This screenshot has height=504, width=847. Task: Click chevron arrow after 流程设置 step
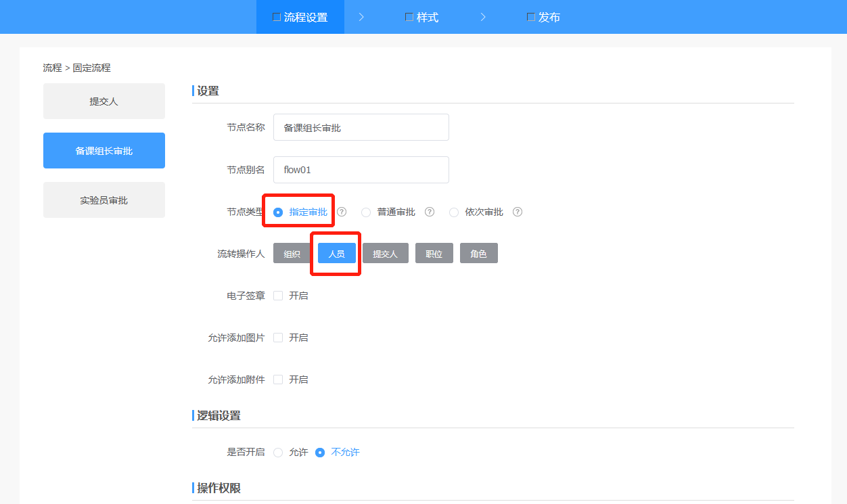[x=361, y=17]
